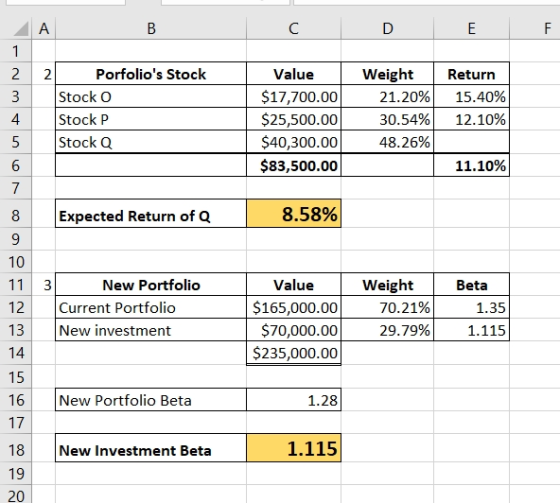Click the 30.54% weight cell
The image size is (560, 503).
[x=388, y=119]
